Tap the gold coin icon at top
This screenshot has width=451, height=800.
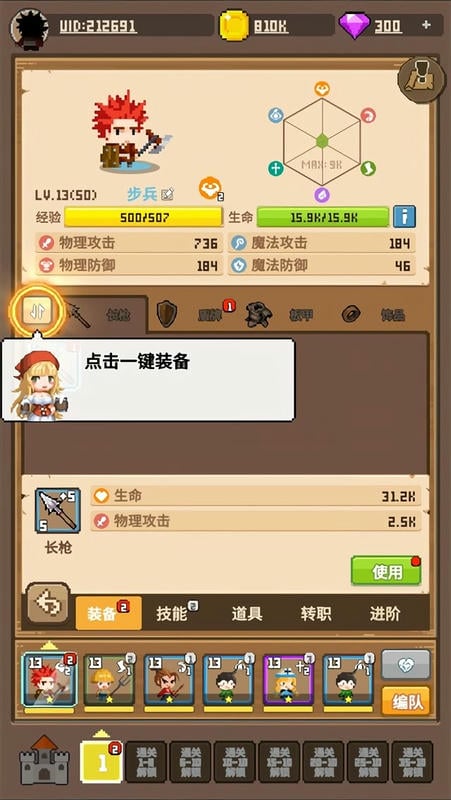[234, 26]
